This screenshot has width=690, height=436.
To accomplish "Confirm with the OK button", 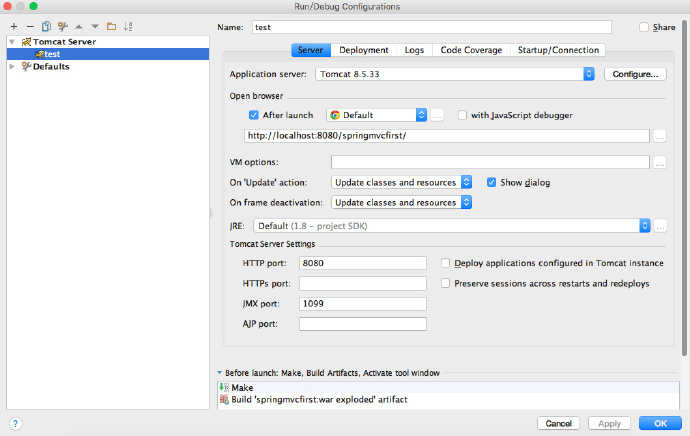I will point(660,423).
